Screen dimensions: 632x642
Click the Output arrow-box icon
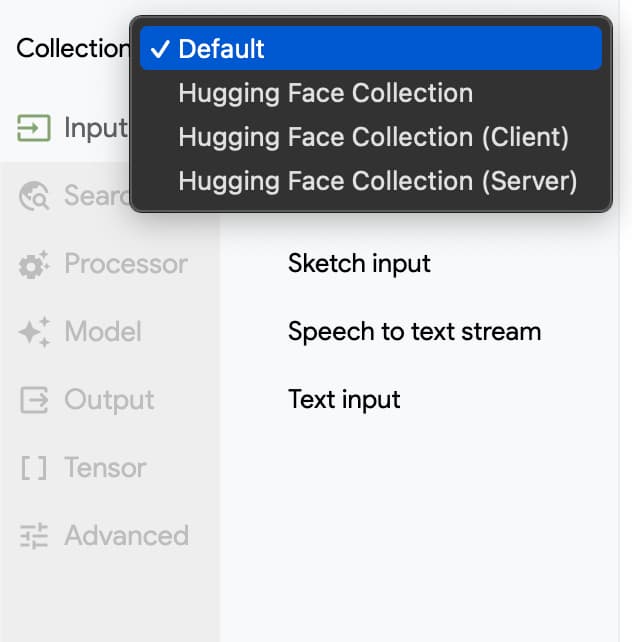(x=34, y=400)
